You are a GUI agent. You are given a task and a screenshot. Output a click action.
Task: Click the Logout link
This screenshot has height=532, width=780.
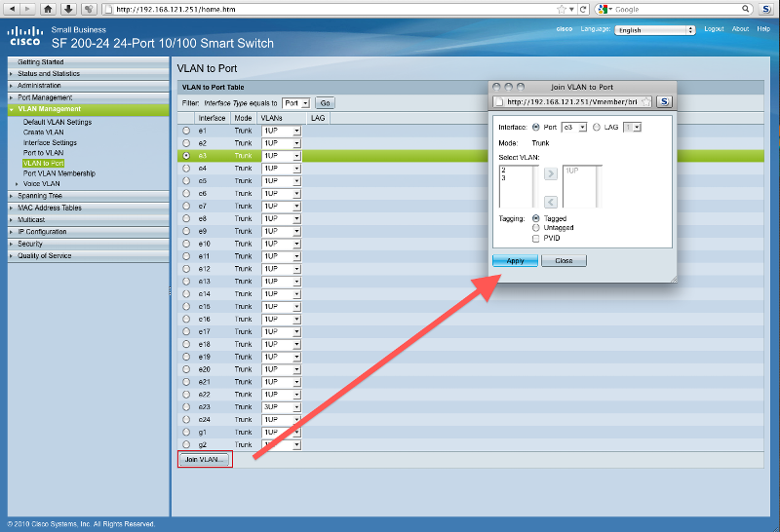714,29
